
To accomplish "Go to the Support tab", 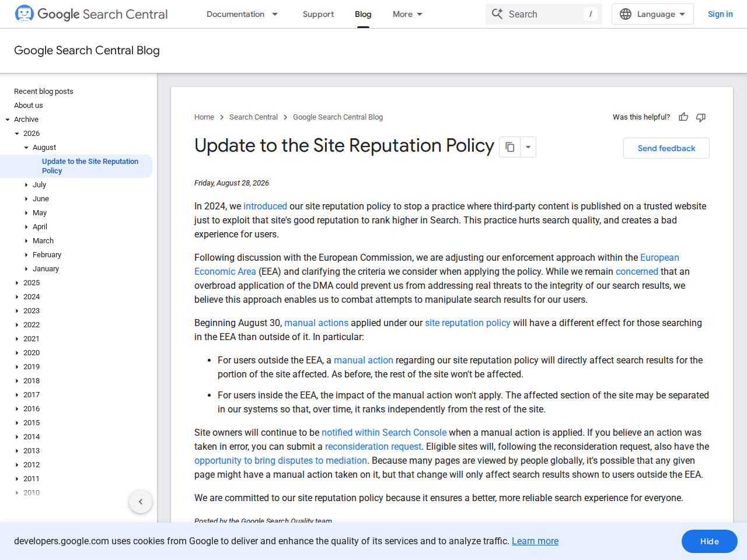I will [x=318, y=14].
